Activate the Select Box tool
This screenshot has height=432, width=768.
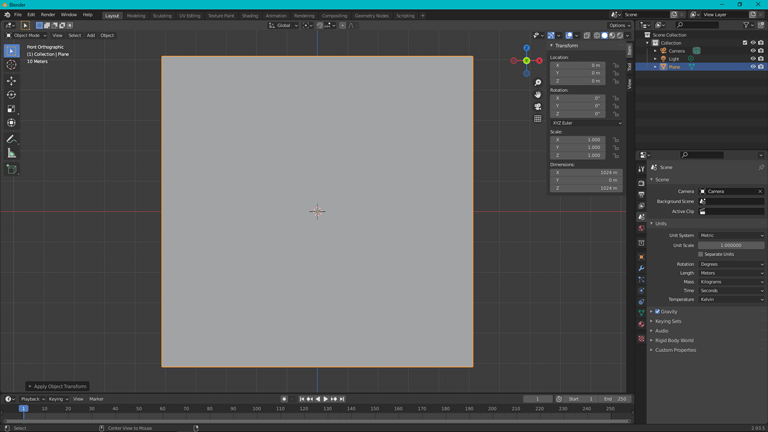pyautogui.click(x=11, y=50)
